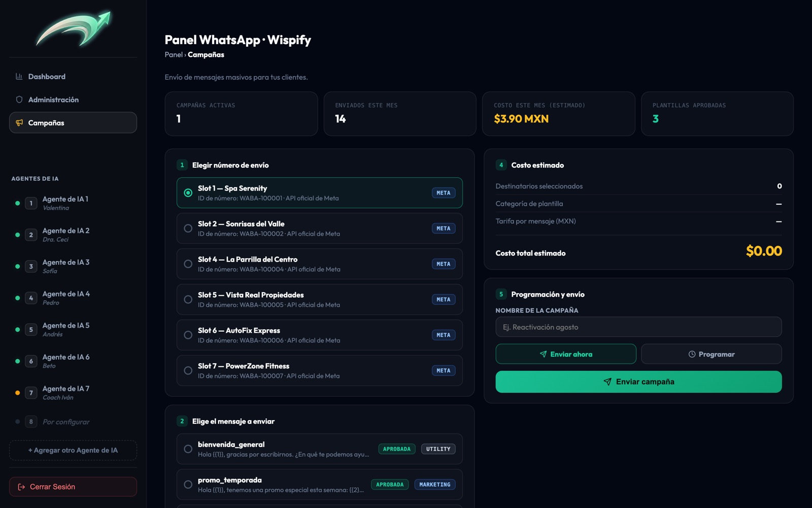Image resolution: width=812 pixels, height=508 pixels.
Task: Click the UTILITY badge on bienvenida_general
Action: (438, 449)
